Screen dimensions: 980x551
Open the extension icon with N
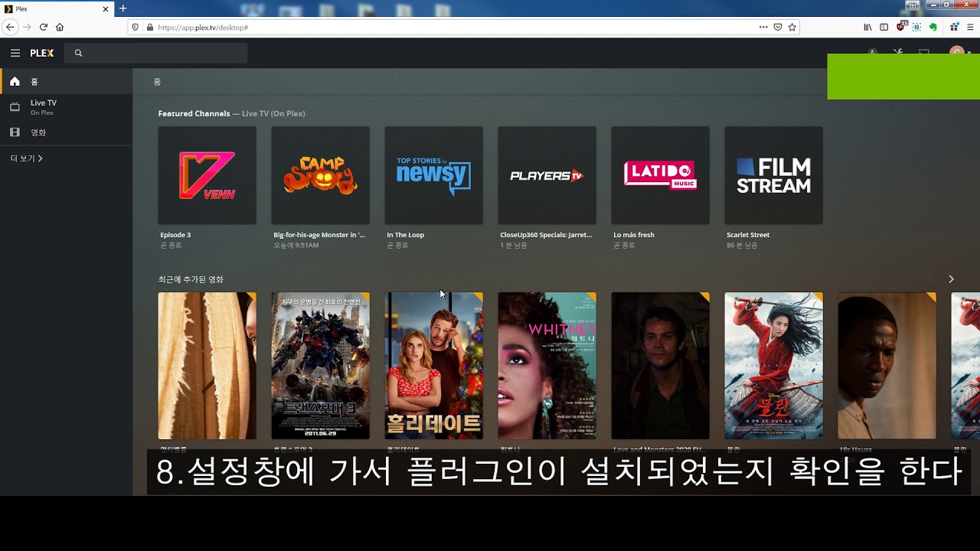click(x=916, y=27)
